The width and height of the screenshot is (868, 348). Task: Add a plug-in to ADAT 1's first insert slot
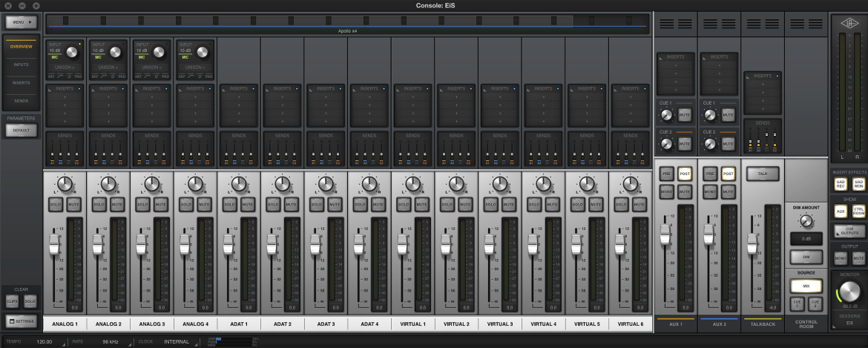coord(239,96)
